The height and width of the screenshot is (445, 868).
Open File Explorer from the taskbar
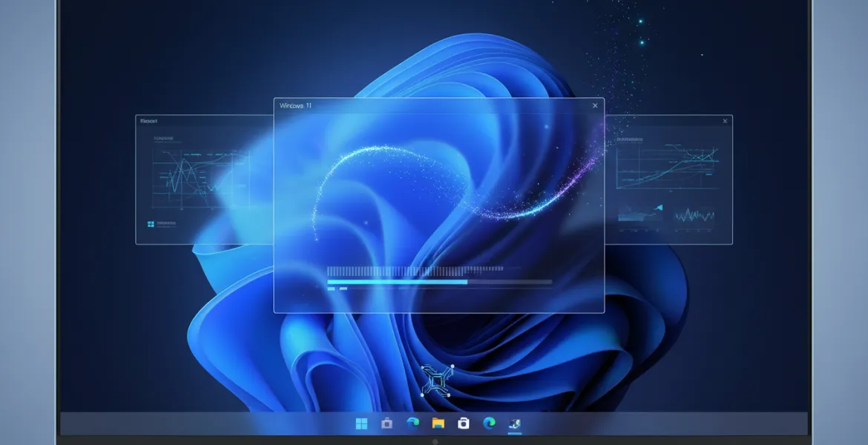pos(439,423)
